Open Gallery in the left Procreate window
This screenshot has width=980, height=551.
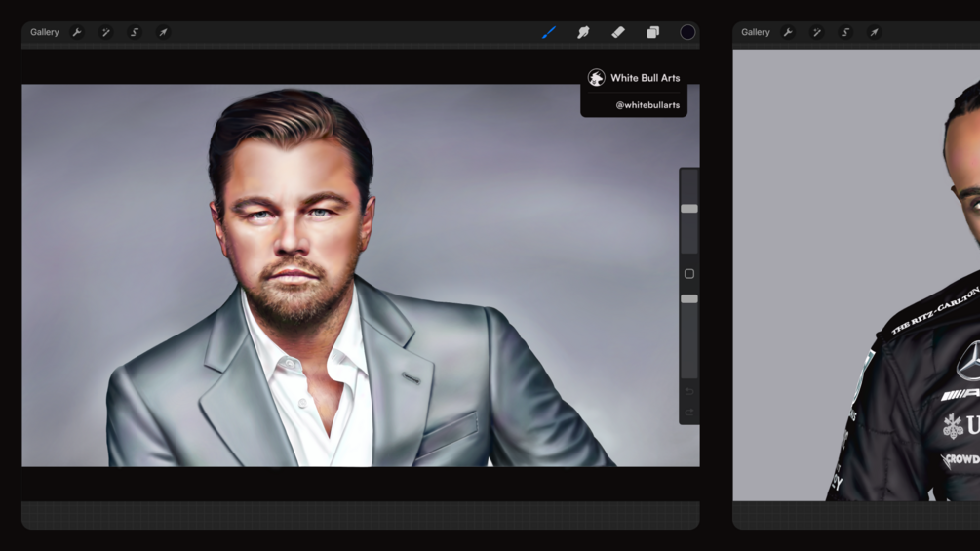pyautogui.click(x=45, y=32)
